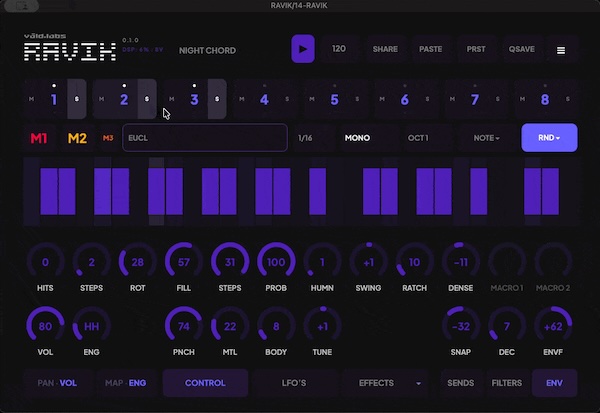Image resolution: width=600 pixels, height=413 pixels.
Task: Select track 2
Action: click(x=124, y=100)
